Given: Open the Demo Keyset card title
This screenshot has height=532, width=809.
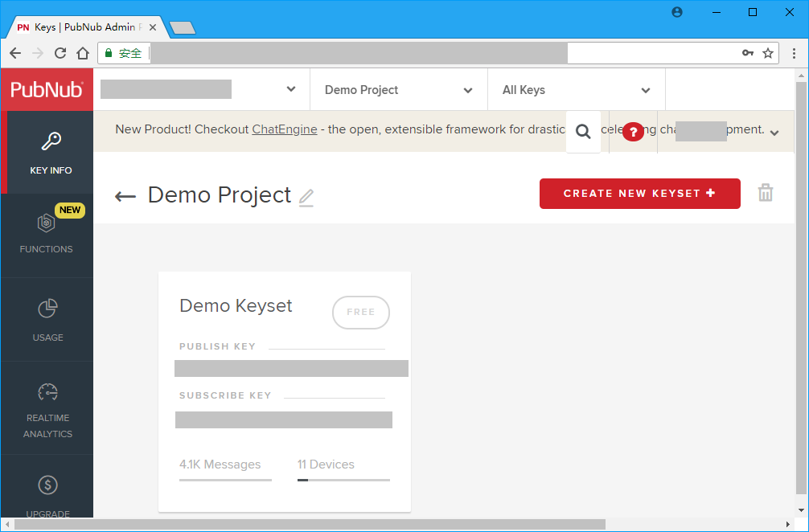Looking at the screenshot, I should click(x=236, y=305).
